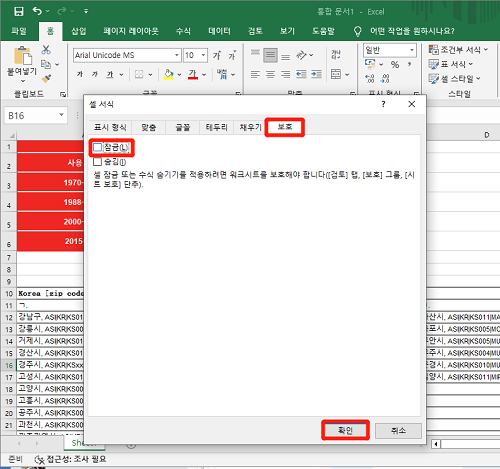Open the 일반 number format dropdown
The height and width of the screenshot is (469, 500).
pyautogui.click(x=412, y=50)
